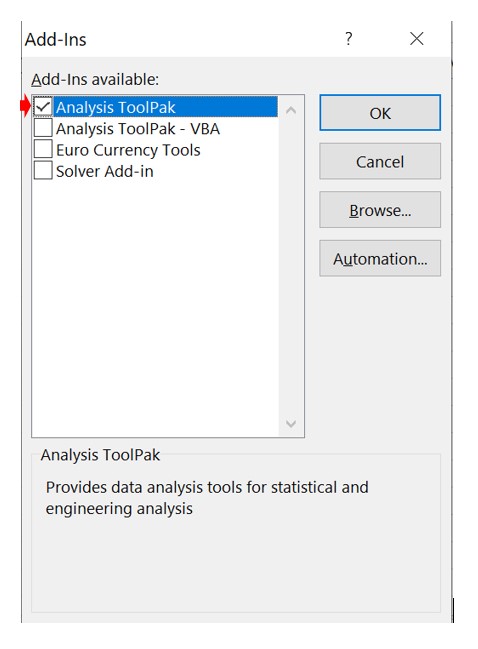
Task: Open the Automation... servers button
Action: [x=380, y=258]
